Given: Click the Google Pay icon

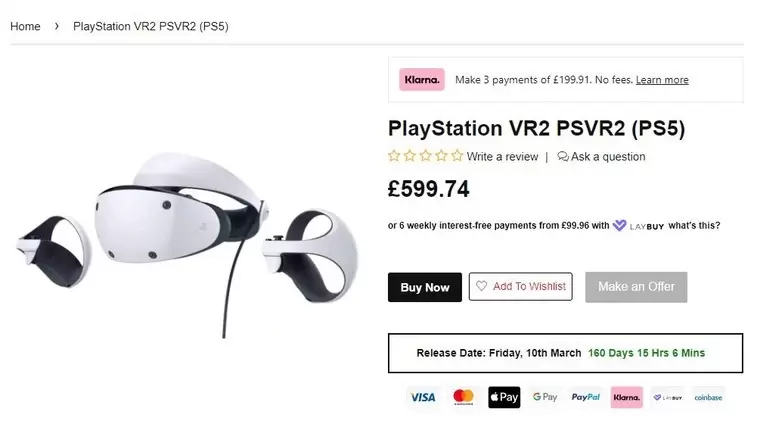Looking at the screenshot, I should tap(545, 397).
